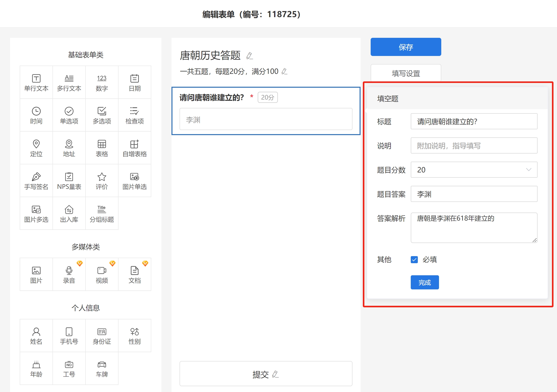Image resolution: width=557 pixels, height=392 pixels.
Task: Add the location pin field
Action: (36, 148)
